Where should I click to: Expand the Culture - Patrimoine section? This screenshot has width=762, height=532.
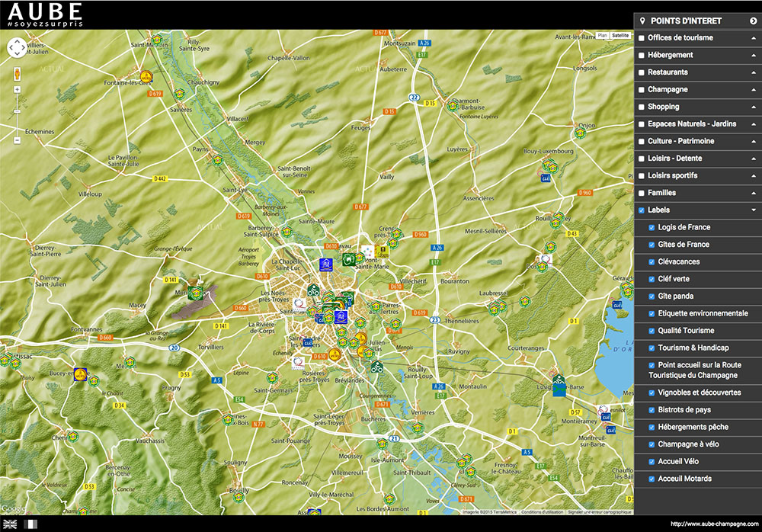(x=753, y=141)
